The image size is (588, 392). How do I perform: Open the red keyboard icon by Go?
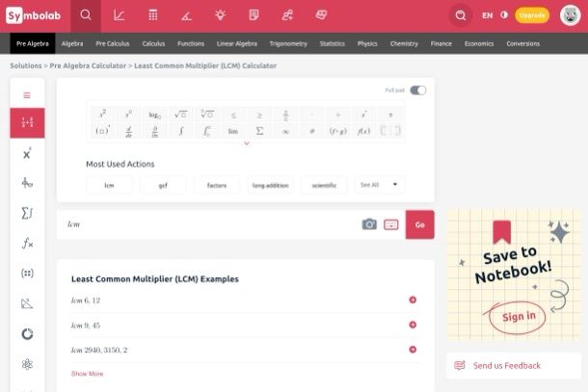pyautogui.click(x=391, y=224)
